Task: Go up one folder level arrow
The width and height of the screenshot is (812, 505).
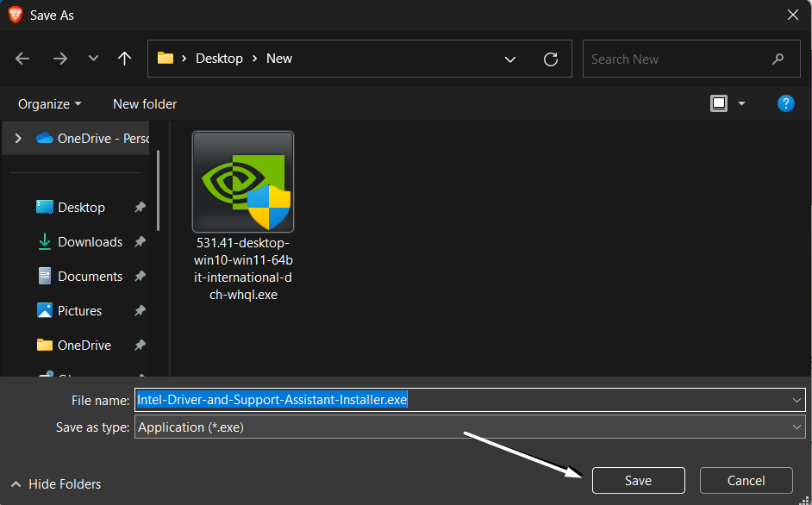Action: 124,59
